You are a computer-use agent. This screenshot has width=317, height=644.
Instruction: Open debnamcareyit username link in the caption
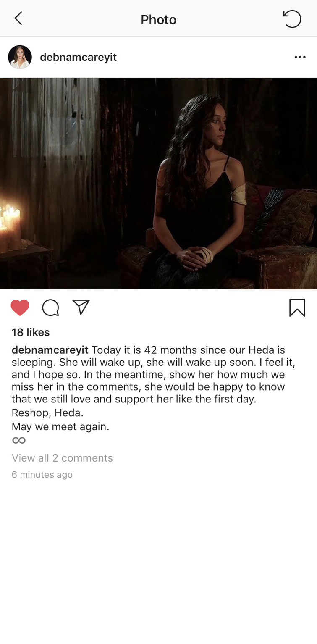pos(50,350)
